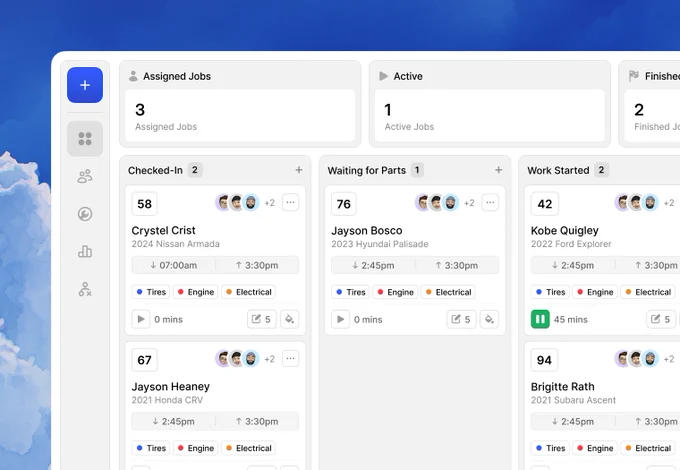The width and height of the screenshot is (680, 470).
Task: Add a card to the Checked-In column
Action: (x=299, y=170)
